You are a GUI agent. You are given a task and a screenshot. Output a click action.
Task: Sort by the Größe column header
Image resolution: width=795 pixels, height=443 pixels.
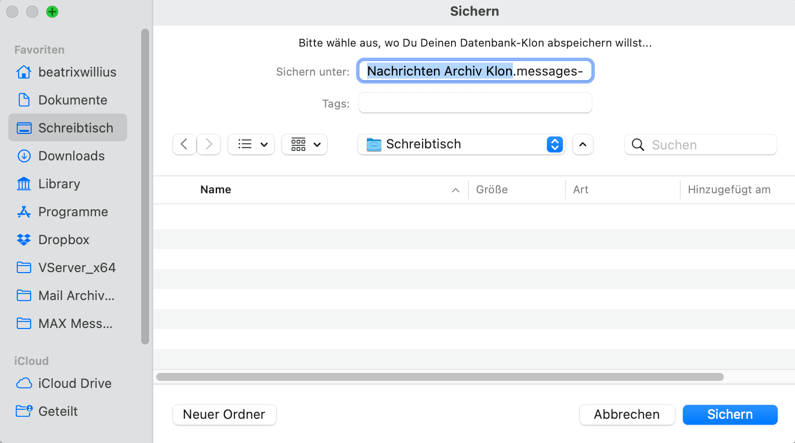[x=492, y=190]
